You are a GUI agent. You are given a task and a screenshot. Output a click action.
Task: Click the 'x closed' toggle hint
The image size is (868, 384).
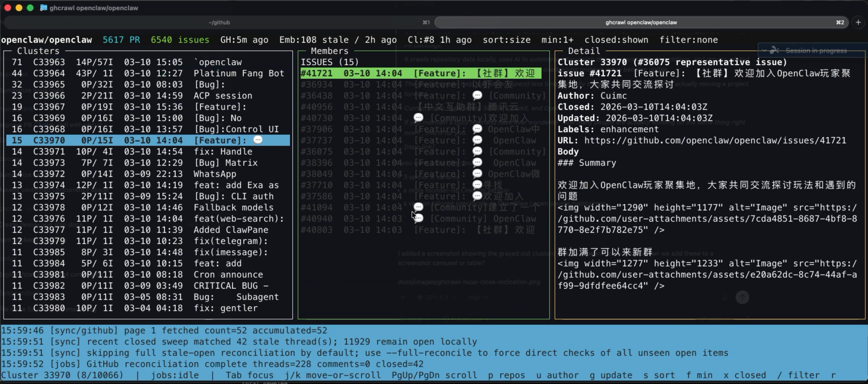point(745,375)
